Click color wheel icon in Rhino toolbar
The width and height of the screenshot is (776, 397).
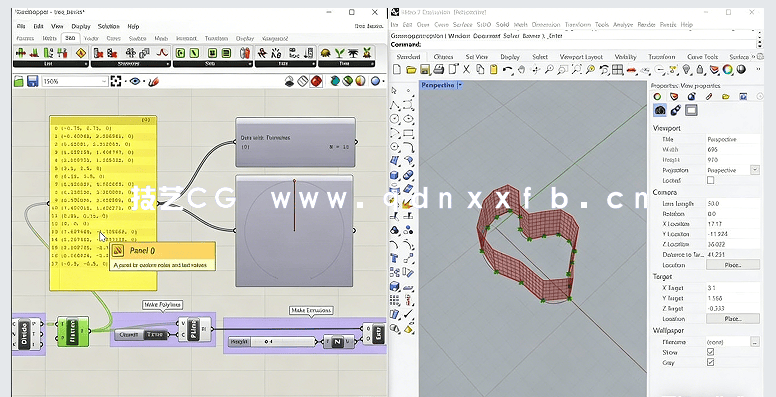coord(727,70)
